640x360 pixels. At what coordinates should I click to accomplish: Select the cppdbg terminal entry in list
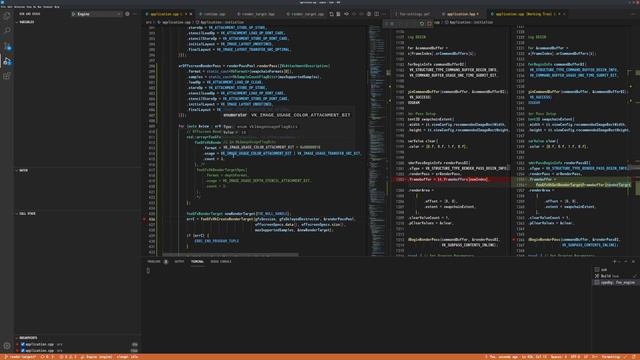click(x=615, y=282)
